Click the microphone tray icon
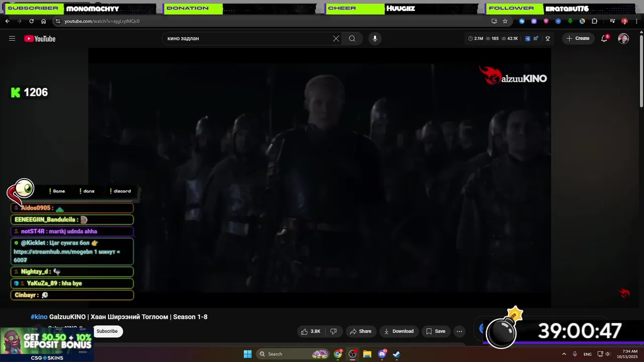Screen dimensions: 644x362 point(575,354)
